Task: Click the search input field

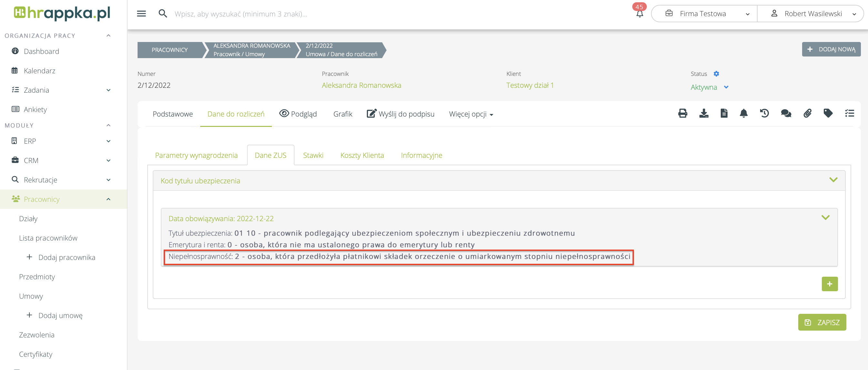Action: [241, 14]
